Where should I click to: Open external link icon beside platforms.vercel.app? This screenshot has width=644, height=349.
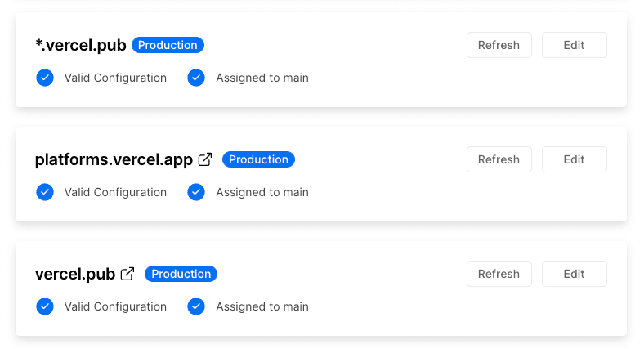click(205, 159)
